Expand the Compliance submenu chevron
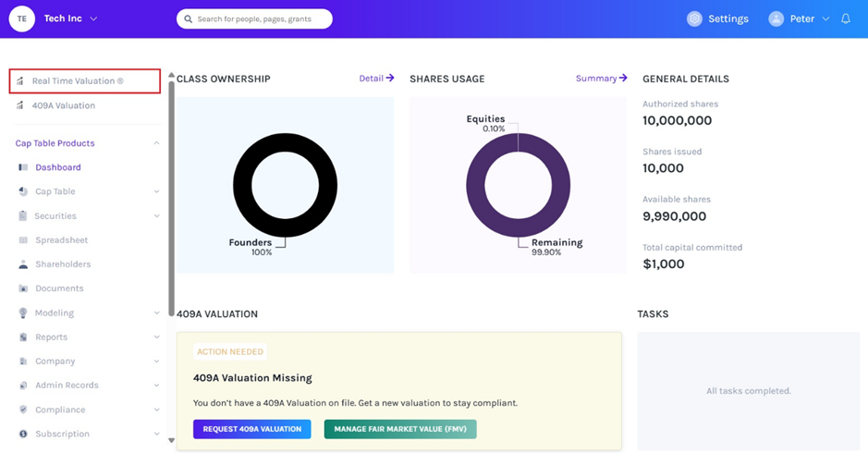The width and height of the screenshot is (868, 453). [156, 410]
